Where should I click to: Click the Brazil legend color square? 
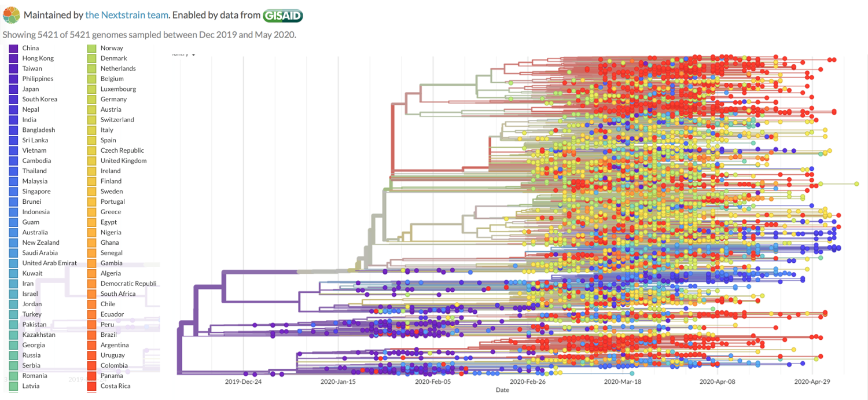(92, 335)
